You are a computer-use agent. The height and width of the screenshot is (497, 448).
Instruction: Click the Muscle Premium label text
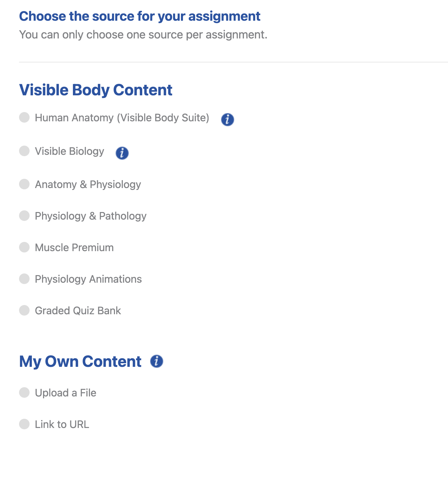coord(74,248)
